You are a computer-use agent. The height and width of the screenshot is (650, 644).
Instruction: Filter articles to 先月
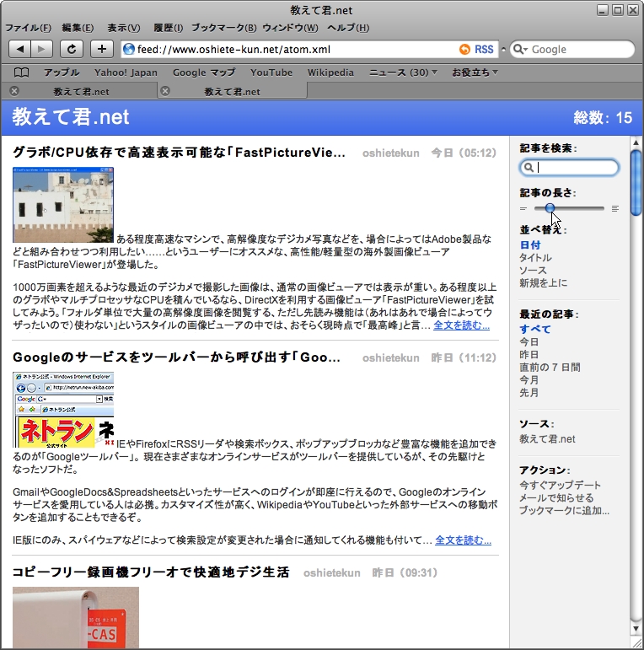pyautogui.click(x=529, y=393)
